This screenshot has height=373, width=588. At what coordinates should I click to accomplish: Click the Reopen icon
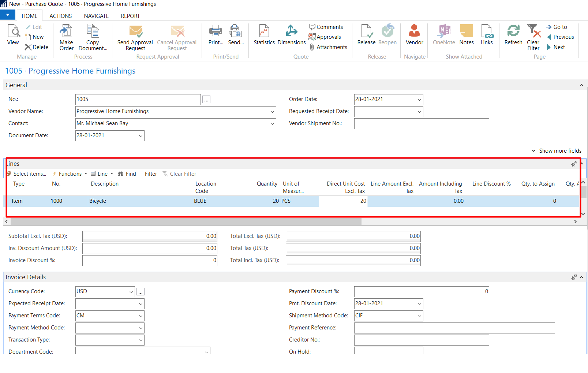coord(387,35)
